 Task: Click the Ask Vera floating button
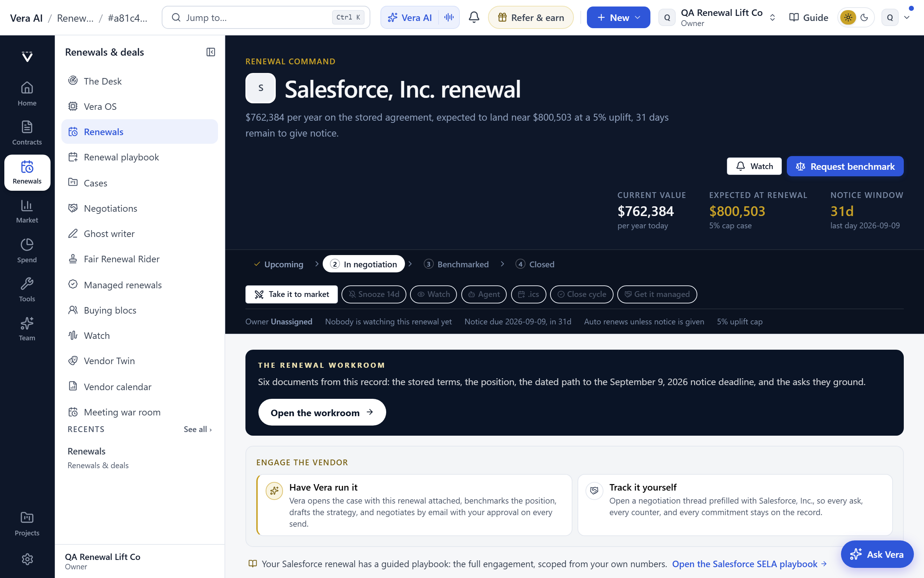point(877,554)
